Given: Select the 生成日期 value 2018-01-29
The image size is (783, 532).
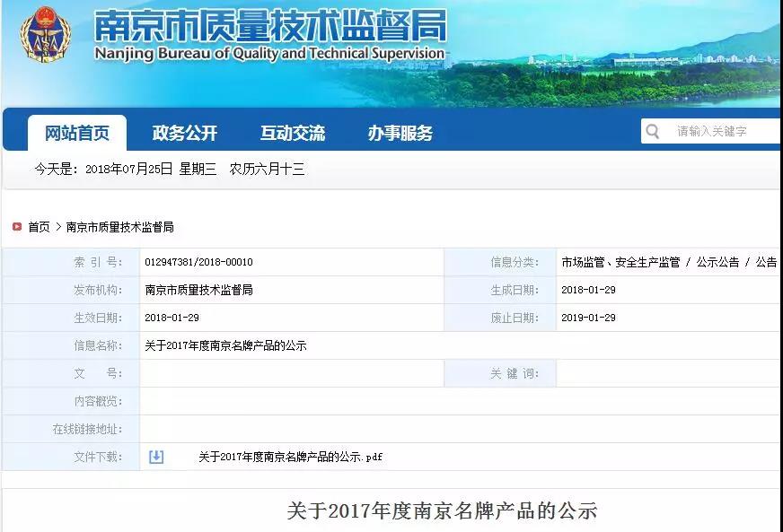Looking at the screenshot, I should click(x=588, y=290).
